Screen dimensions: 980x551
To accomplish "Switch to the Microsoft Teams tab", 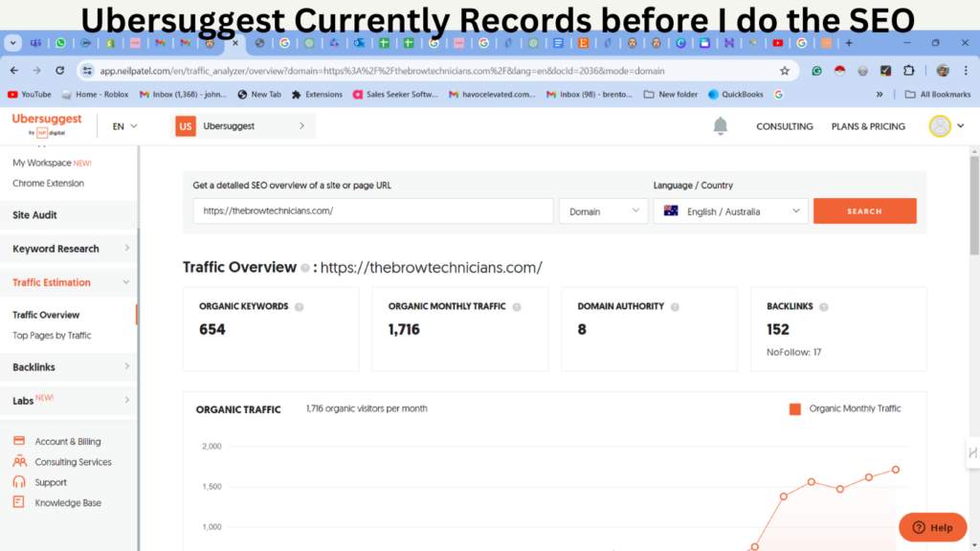I will (35, 43).
